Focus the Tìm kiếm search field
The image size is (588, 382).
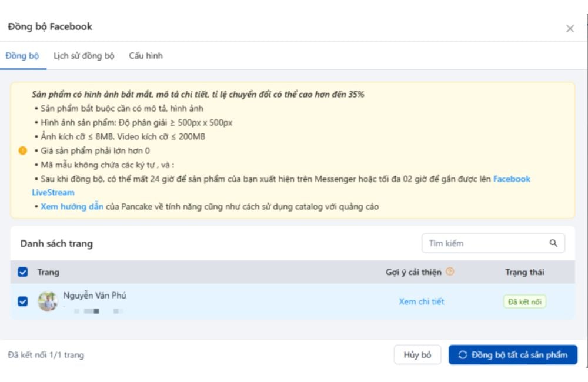(493, 243)
